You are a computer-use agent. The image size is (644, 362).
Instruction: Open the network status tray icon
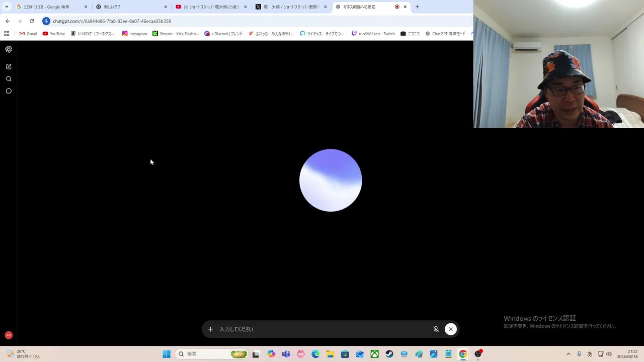click(x=600, y=354)
